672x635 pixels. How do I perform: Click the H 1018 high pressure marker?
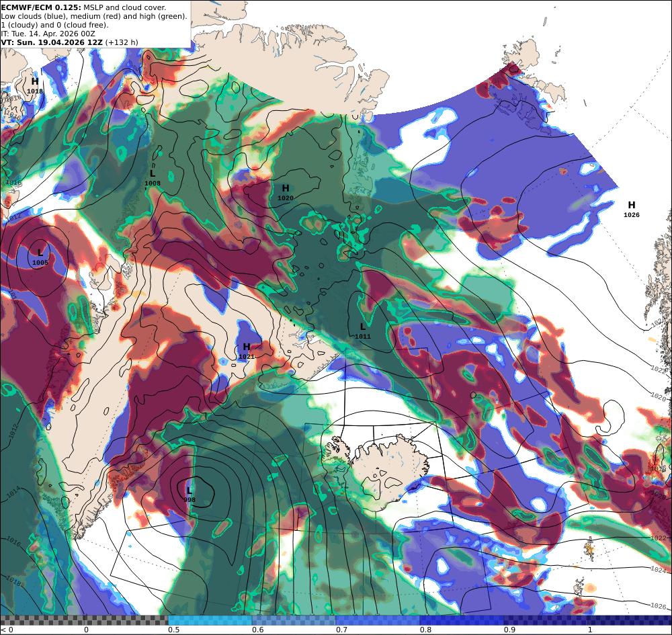point(35,85)
